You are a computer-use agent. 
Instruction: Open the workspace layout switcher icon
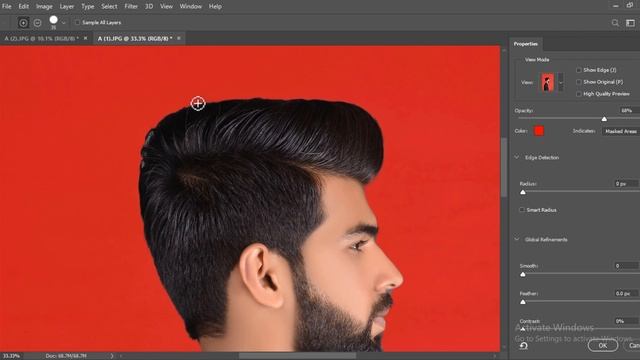pos(630,23)
